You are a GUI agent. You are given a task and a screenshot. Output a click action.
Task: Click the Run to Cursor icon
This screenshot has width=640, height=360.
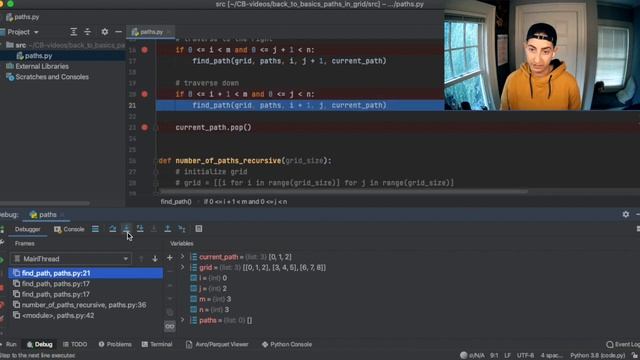[182, 229]
